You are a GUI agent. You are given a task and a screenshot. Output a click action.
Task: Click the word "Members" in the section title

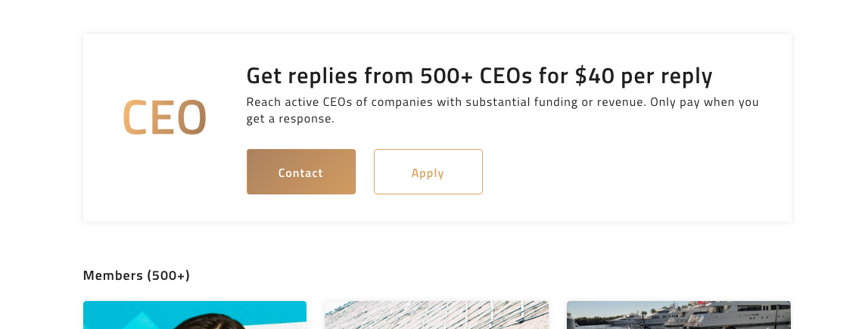[113, 275]
